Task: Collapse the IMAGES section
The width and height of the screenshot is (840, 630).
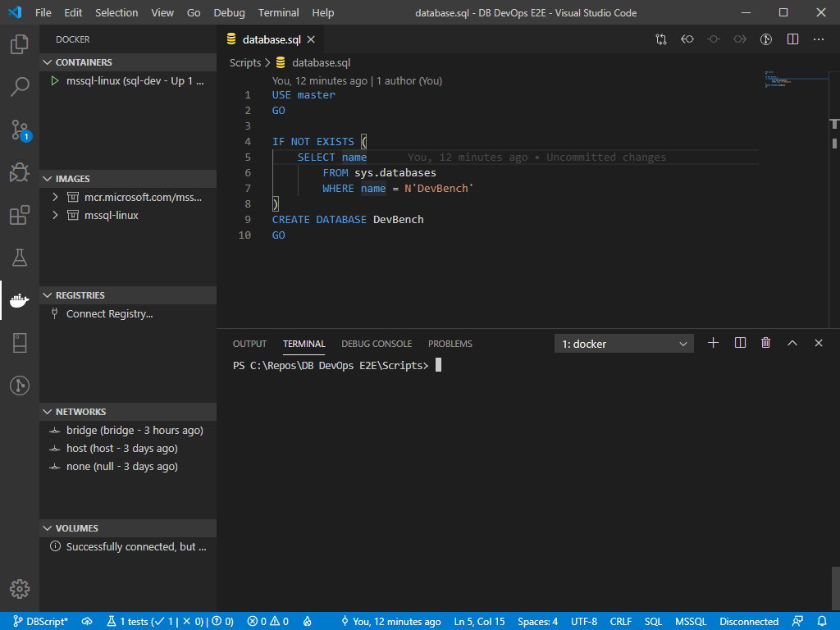Action: [x=128, y=179]
